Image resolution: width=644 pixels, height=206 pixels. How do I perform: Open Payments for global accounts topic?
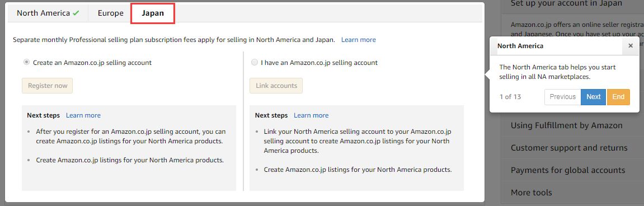click(567, 170)
